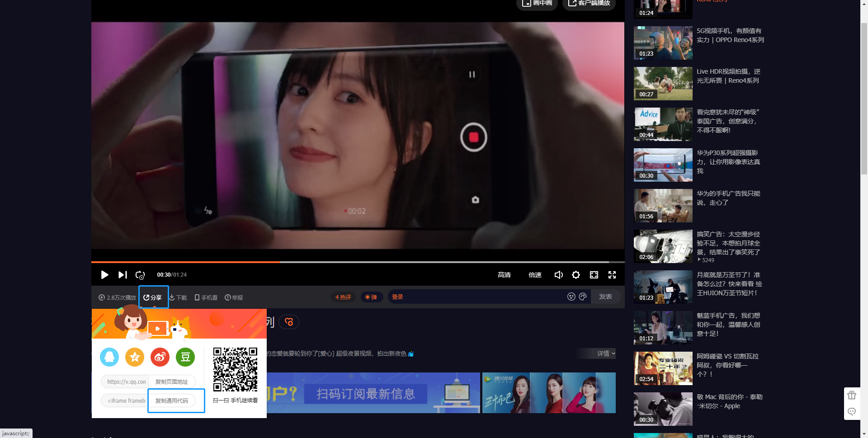This screenshot has width=868, height=438.
Task: Expand the 详情 details section
Action: pos(605,353)
